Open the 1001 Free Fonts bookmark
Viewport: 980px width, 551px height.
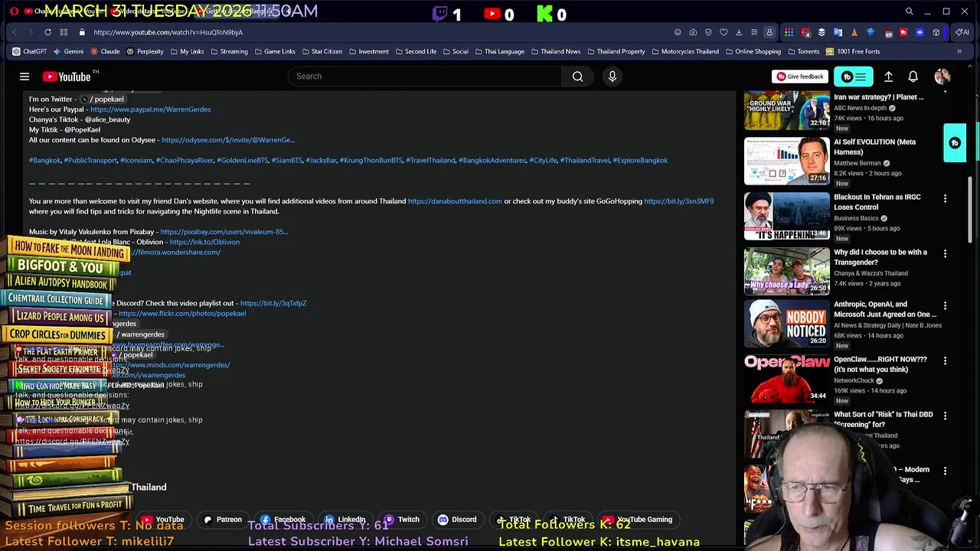coord(852,51)
